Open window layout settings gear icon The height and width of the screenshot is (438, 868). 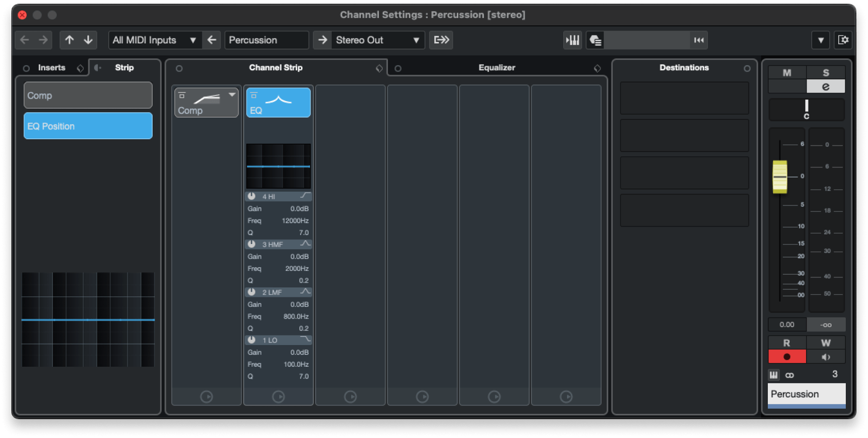(843, 40)
